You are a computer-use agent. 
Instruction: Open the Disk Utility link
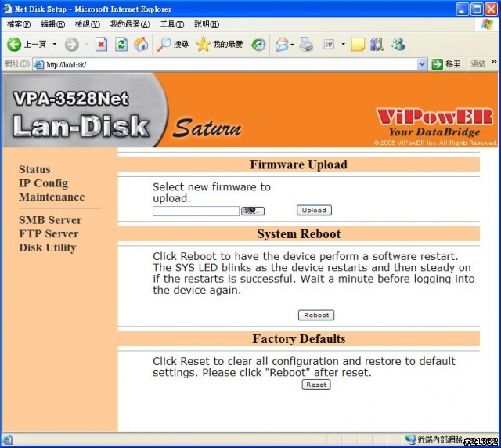pos(47,247)
